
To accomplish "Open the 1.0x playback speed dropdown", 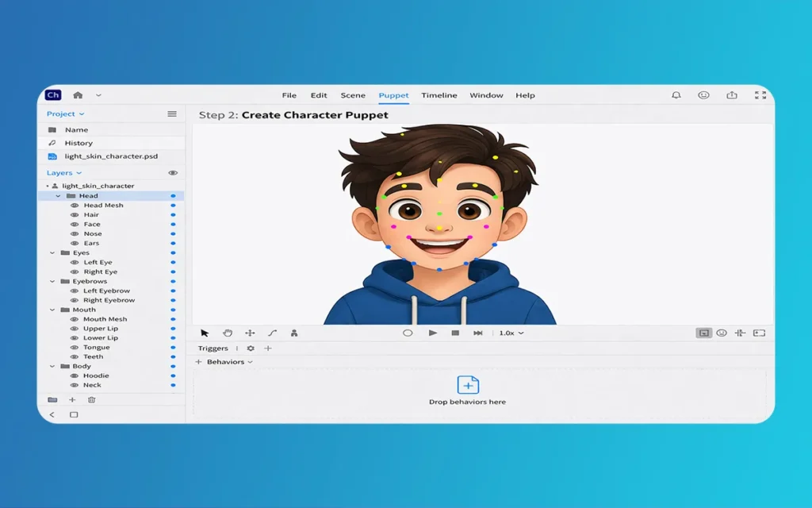I will pos(511,333).
